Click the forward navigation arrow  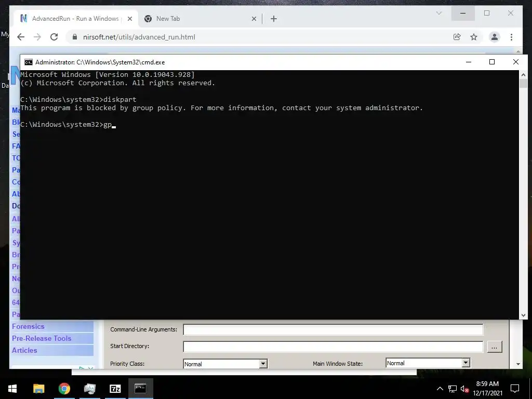coord(37,37)
